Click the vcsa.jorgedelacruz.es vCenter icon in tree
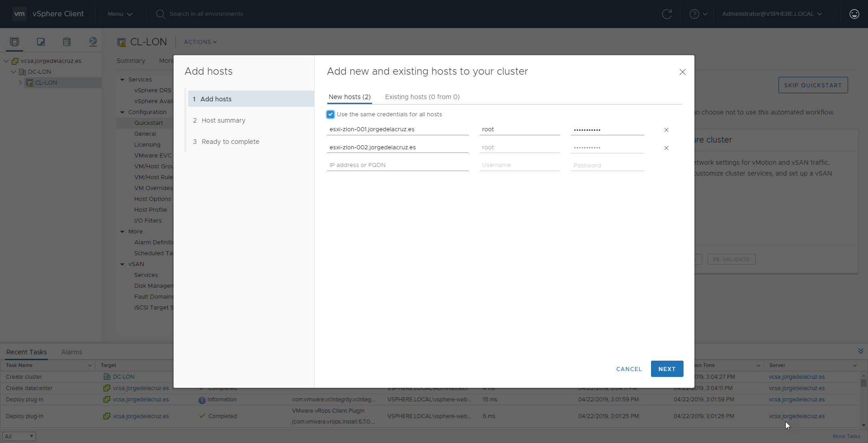This screenshot has width=868, height=443. [15, 61]
